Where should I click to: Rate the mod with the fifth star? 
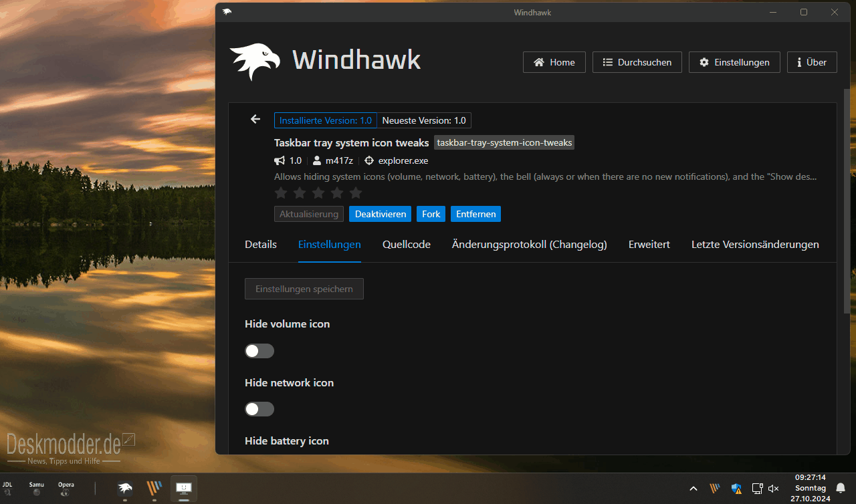pos(356,193)
